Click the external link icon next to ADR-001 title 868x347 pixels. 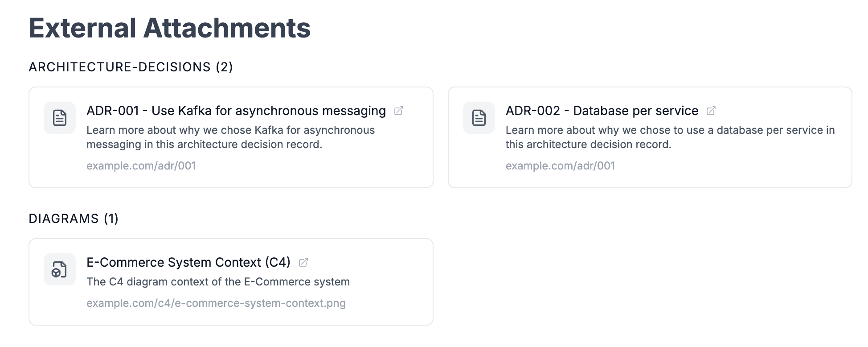click(x=399, y=110)
